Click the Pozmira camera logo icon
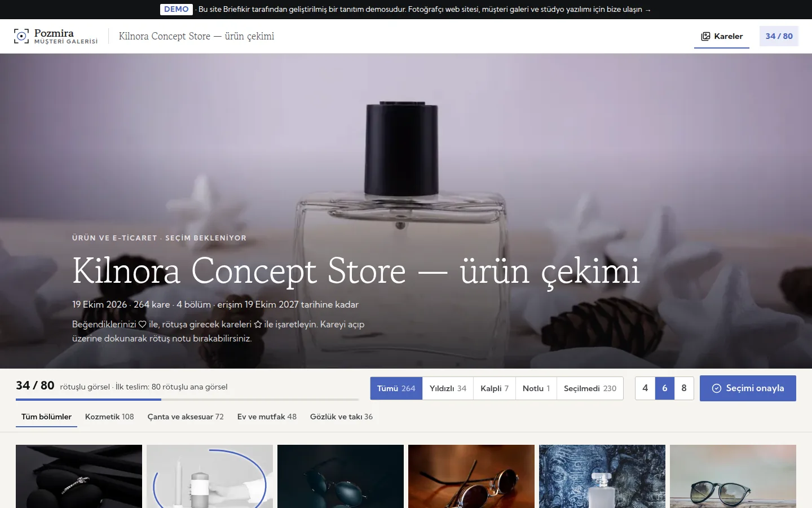Screen dimensions: 812x508 [x=21, y=36]
